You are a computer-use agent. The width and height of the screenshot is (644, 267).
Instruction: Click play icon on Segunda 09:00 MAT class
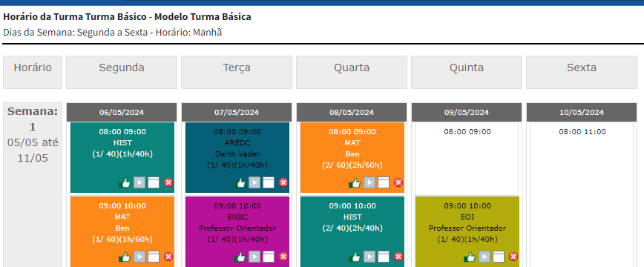[x=139, y=257]
